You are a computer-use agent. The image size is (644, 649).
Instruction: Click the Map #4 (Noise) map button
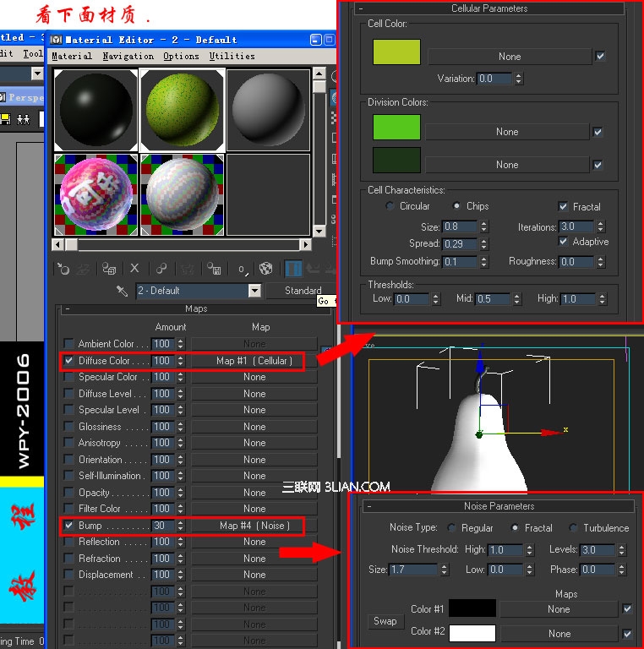coord(254,526)
